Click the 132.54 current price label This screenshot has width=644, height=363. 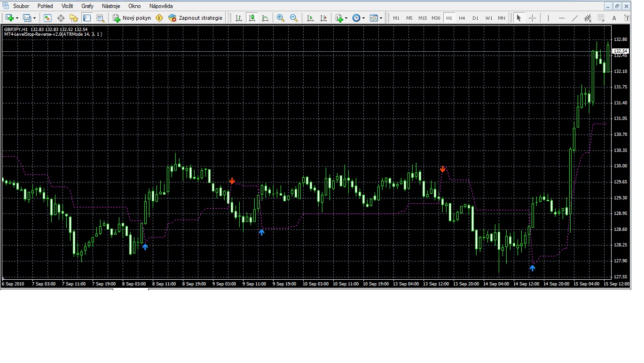coord(620,51)
